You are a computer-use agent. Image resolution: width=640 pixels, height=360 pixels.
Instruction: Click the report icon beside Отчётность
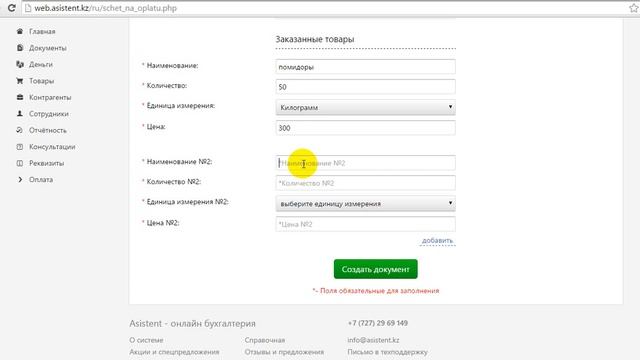point(20,130)
